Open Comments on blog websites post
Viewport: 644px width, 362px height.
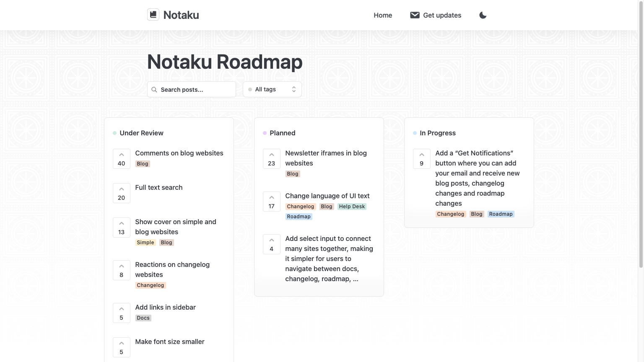coord(179,153)
